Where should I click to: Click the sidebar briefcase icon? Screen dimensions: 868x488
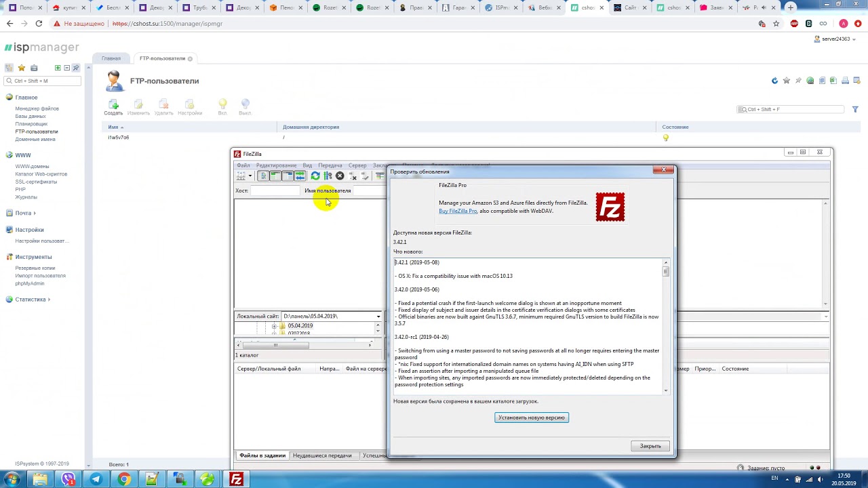(x=34, y=68)
